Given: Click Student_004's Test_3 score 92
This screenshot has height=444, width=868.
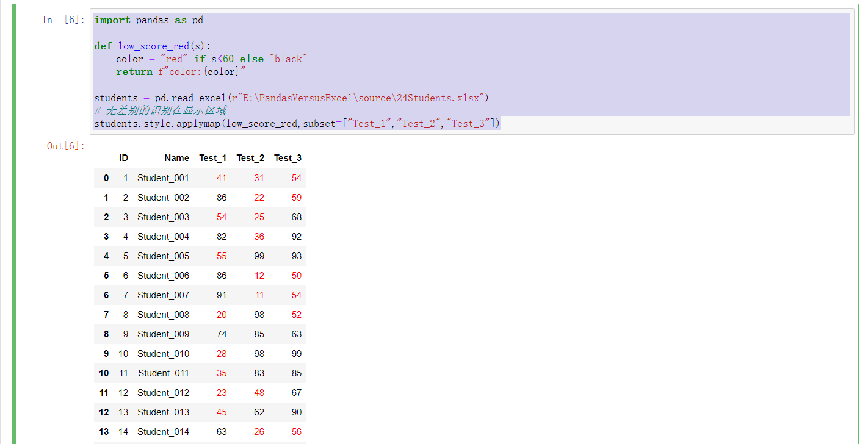Looking at the screenshot, I should (x=297, y=237).
